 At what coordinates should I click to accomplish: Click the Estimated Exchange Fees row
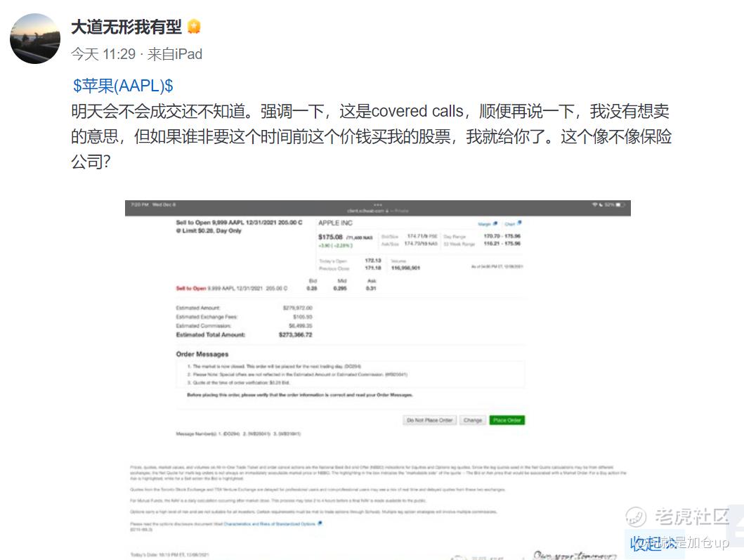(244, 317)
